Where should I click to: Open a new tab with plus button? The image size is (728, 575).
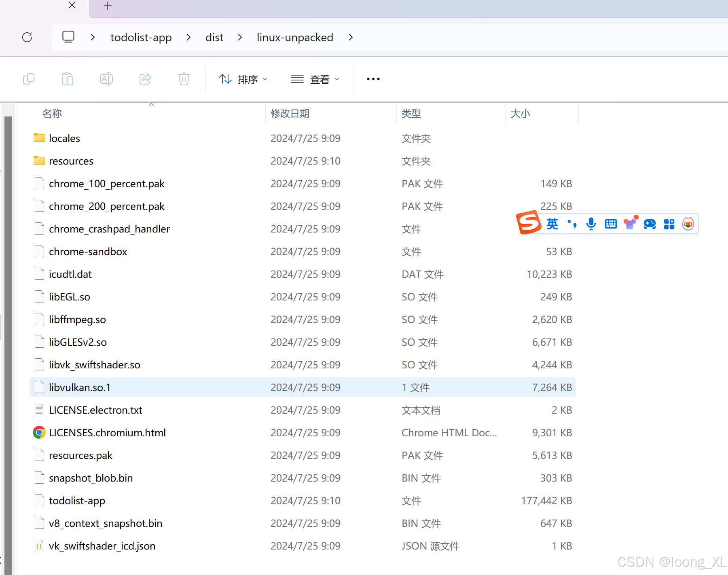(x=108, y=6)
